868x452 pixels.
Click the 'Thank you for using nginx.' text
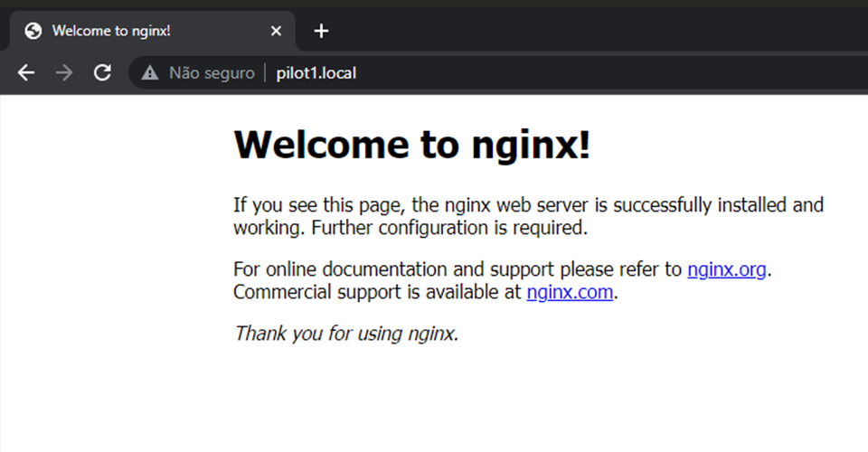coord(346,334)
